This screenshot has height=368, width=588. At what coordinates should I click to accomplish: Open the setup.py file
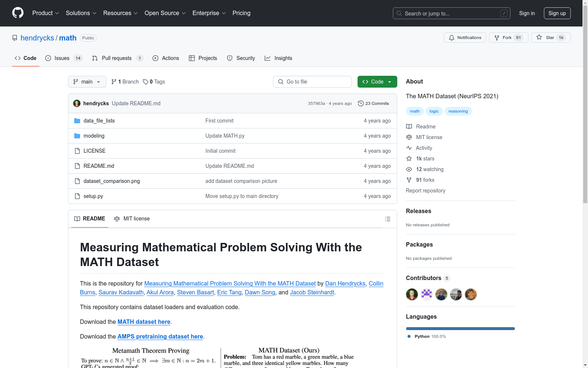pos(93,196)
